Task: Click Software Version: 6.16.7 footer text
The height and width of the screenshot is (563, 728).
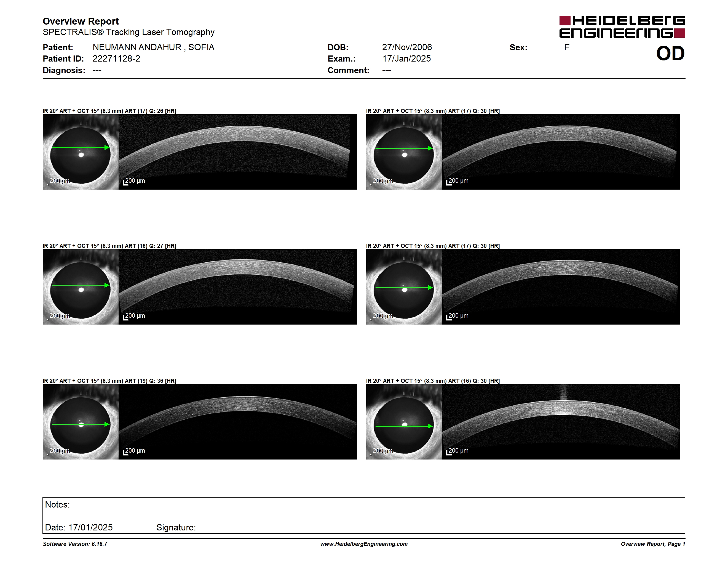Action: (75, 544)
